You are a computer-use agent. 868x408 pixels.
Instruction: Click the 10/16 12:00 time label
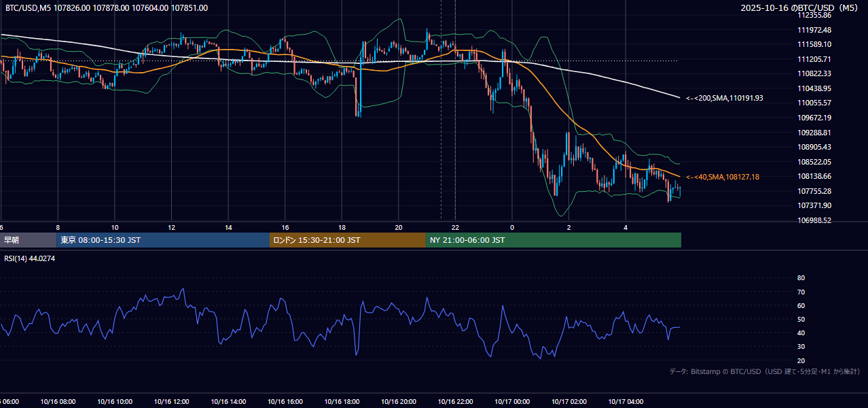coord(171,402)
